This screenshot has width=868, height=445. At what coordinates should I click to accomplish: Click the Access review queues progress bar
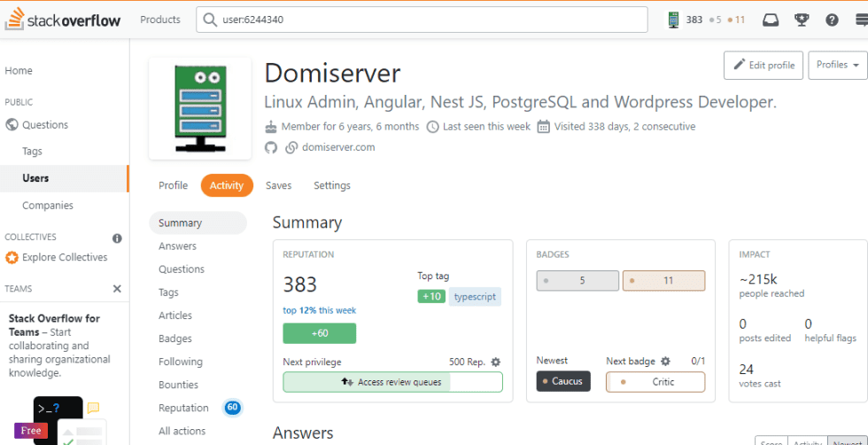tap(392, 382)
